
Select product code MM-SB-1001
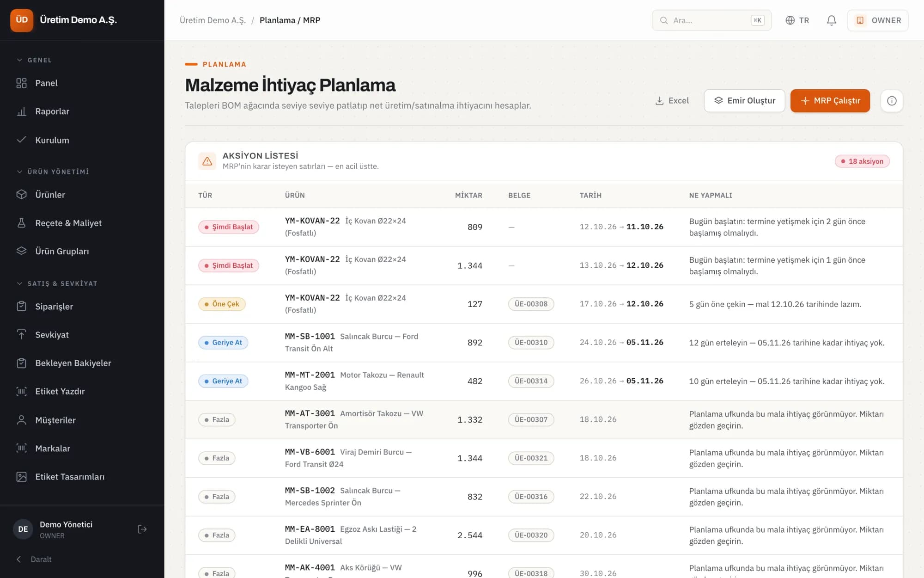(x=310, y=336)
